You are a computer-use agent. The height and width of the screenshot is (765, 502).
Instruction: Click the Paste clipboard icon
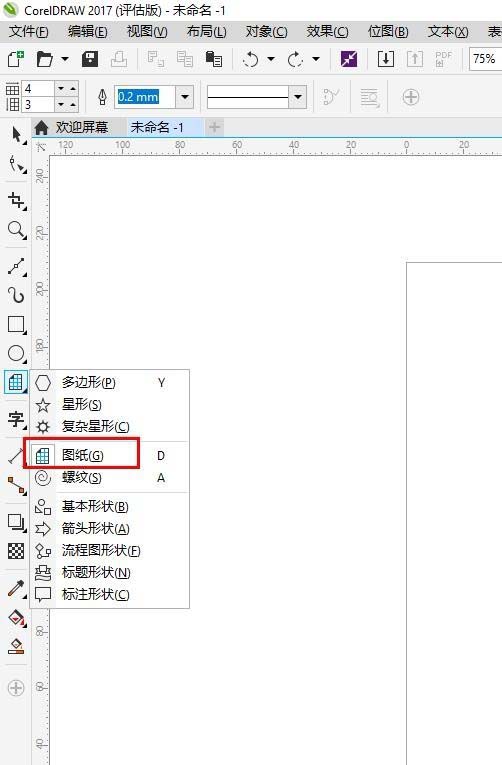tap(214, 59)
